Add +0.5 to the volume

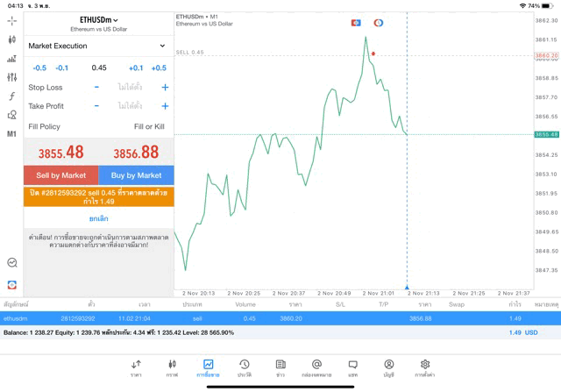[x=158, y=68]
